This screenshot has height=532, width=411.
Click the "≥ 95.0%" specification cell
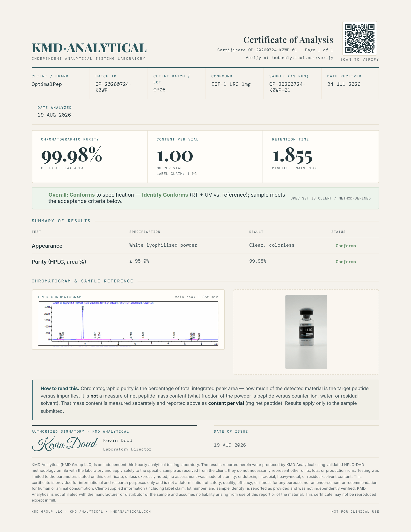139,261
